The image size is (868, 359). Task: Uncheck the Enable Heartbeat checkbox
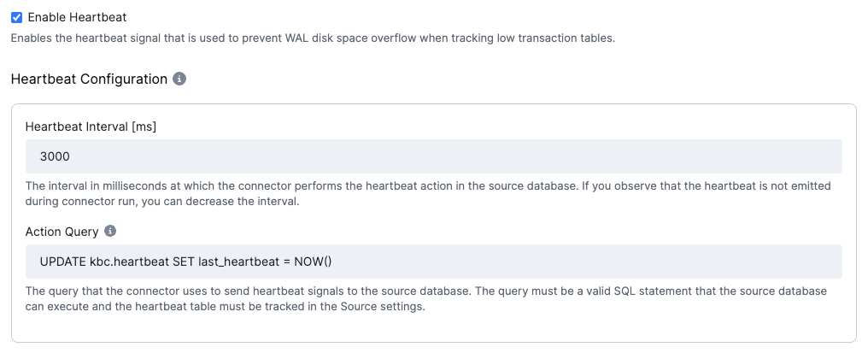click(x=16, y=18)
